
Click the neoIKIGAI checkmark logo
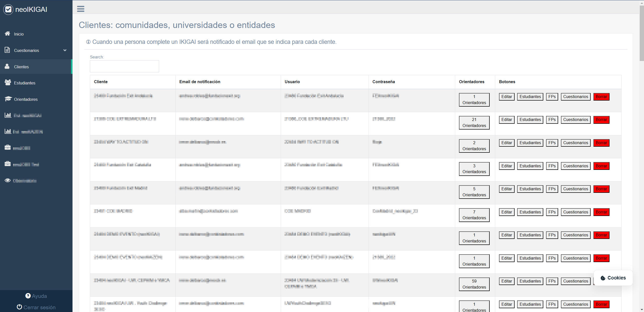click(8, 10)
